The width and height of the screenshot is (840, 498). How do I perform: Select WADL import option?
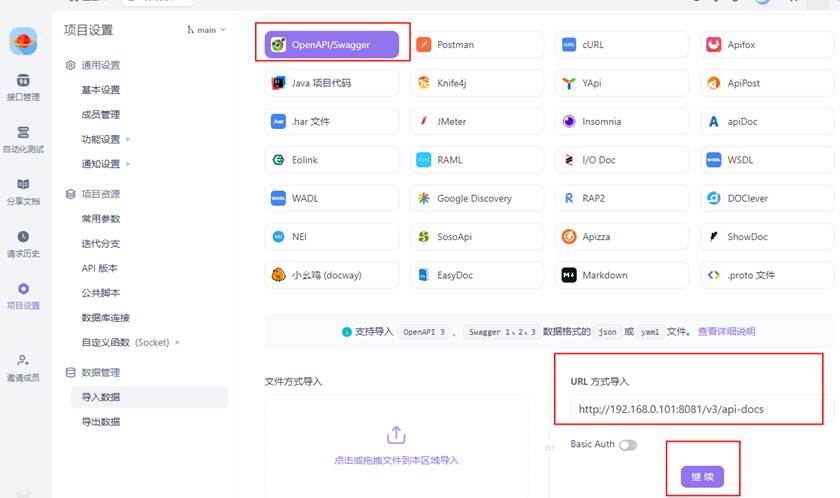(x=332, y=198)
